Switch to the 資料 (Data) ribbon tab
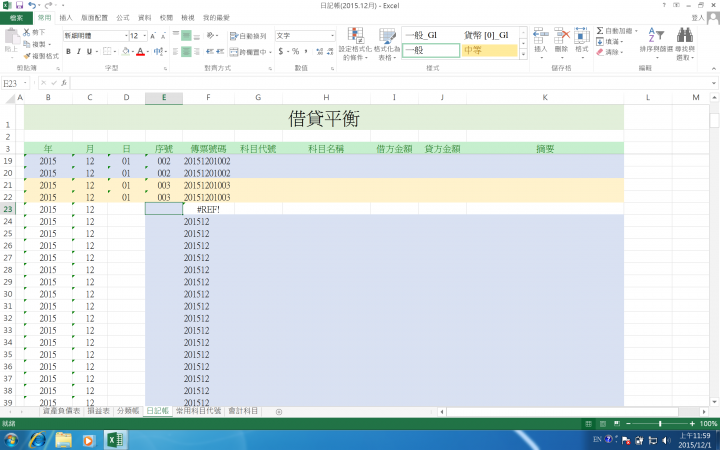 coord(145,18)
